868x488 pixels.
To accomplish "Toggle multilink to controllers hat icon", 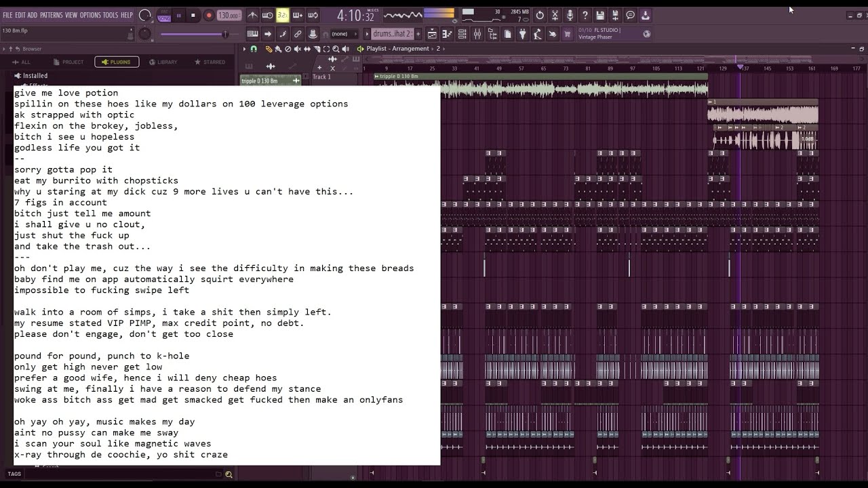I will click(x=313, y=34).
